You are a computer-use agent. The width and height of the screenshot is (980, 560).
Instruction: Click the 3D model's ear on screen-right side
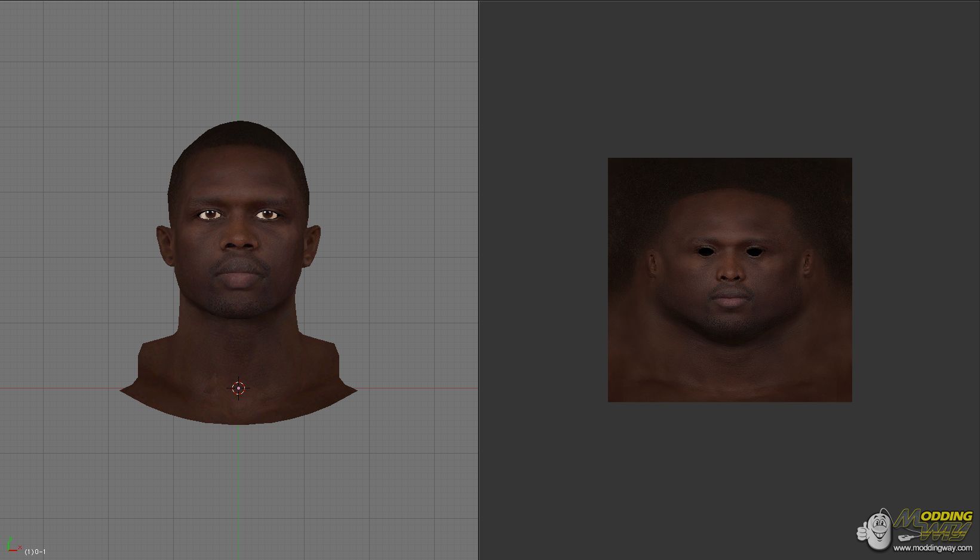point(313,246)
